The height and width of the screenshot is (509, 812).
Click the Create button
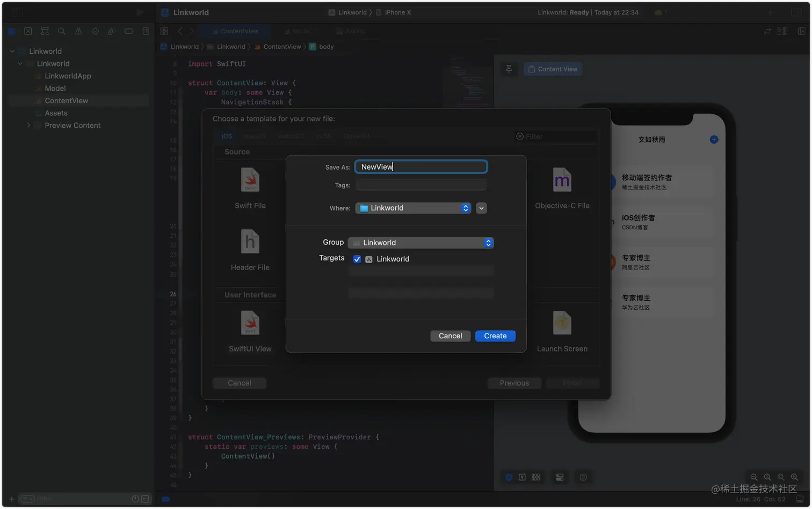point(495,336)
